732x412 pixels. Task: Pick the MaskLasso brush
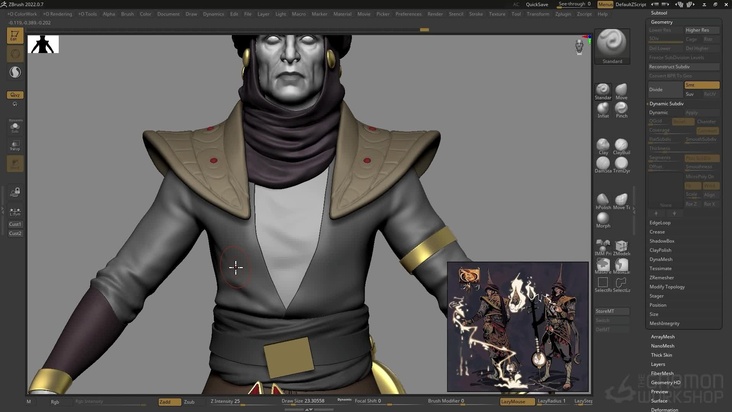pyautogui.click(x=621, y=265)
